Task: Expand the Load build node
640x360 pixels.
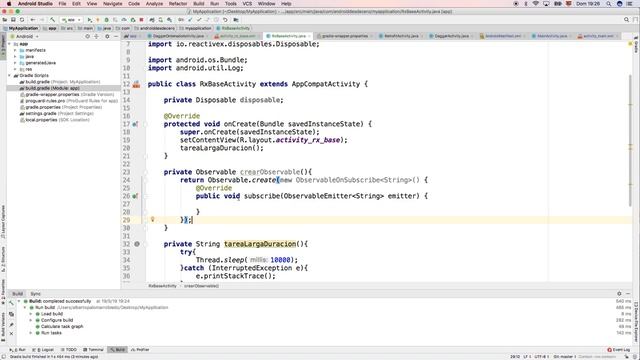Action: [31, 314]
